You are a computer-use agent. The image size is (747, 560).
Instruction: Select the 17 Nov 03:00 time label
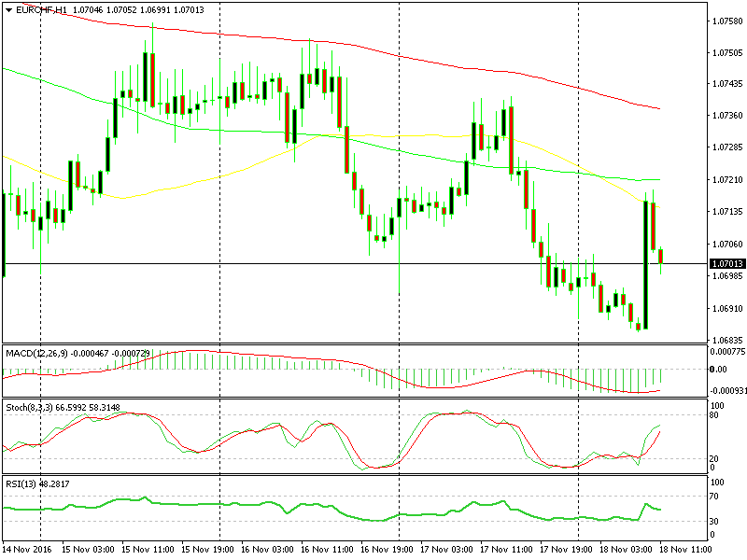(447, 550)
